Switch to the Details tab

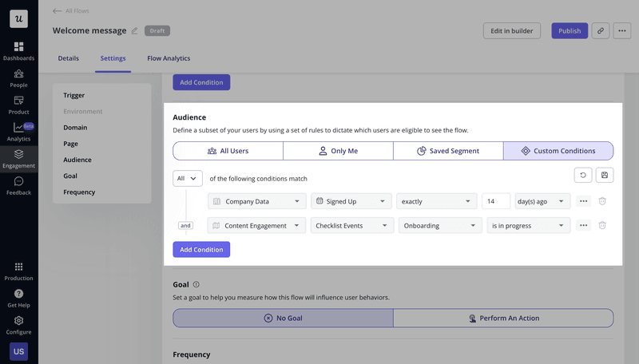(69, 58)
